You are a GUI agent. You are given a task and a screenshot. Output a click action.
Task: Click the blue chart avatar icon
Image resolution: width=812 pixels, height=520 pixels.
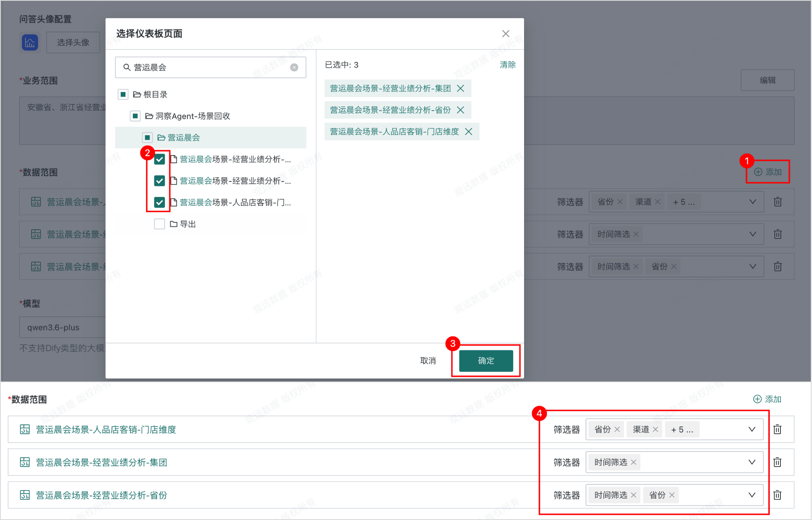[x=30, y=43]
